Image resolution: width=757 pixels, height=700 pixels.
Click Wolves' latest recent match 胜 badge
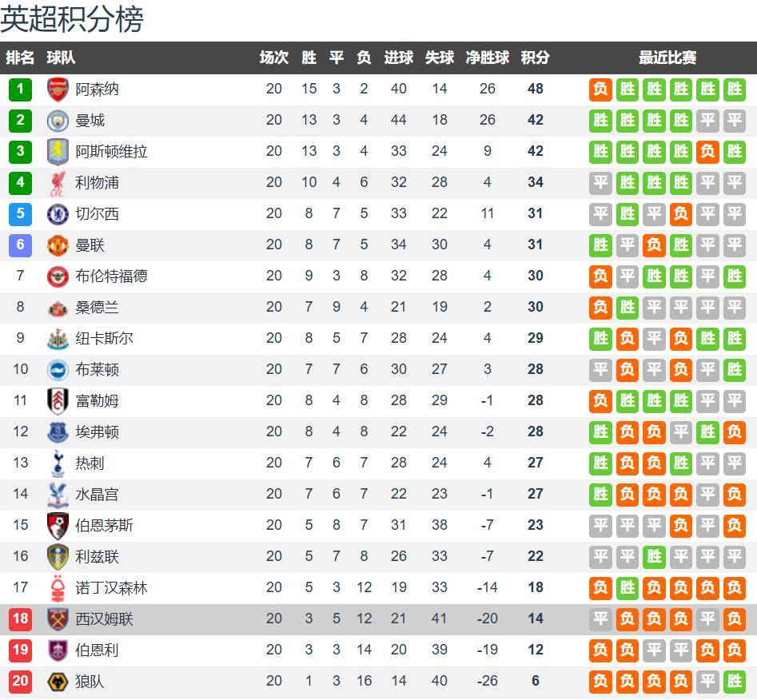coord(734,682)
